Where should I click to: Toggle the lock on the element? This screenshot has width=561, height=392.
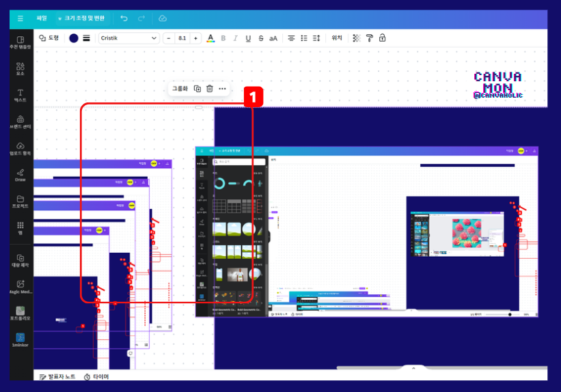[x=382, y=38]
